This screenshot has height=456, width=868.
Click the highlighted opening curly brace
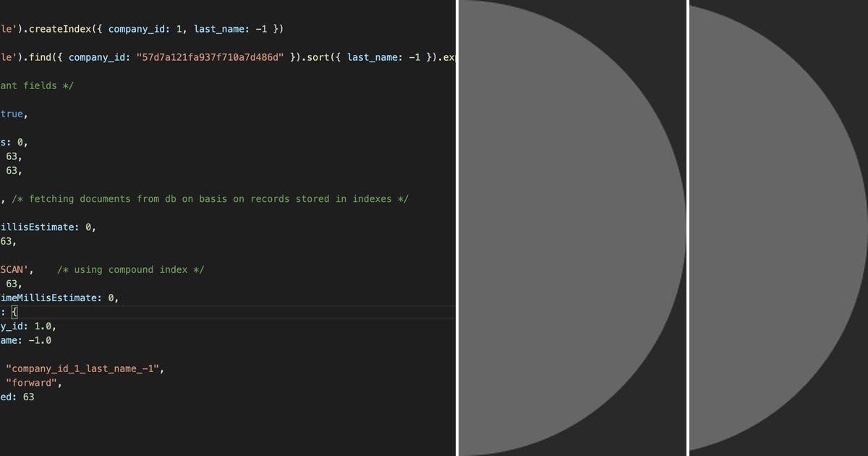(14, 311)
